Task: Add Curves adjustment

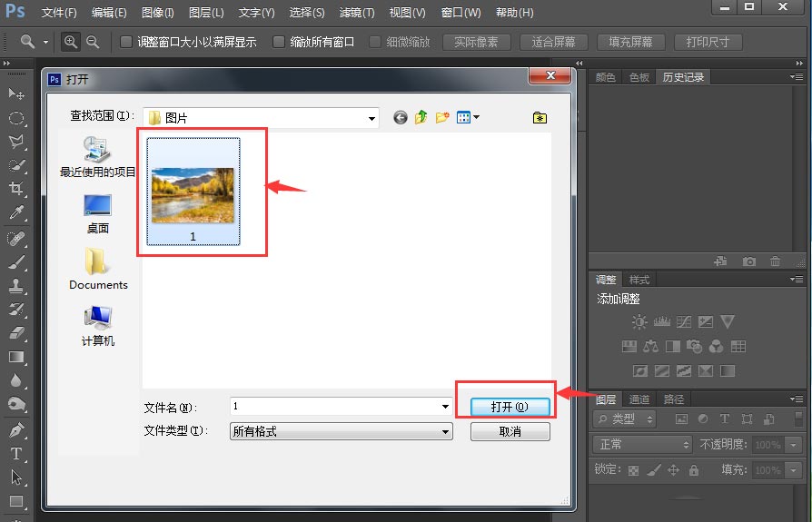Action: pos(684,321)
